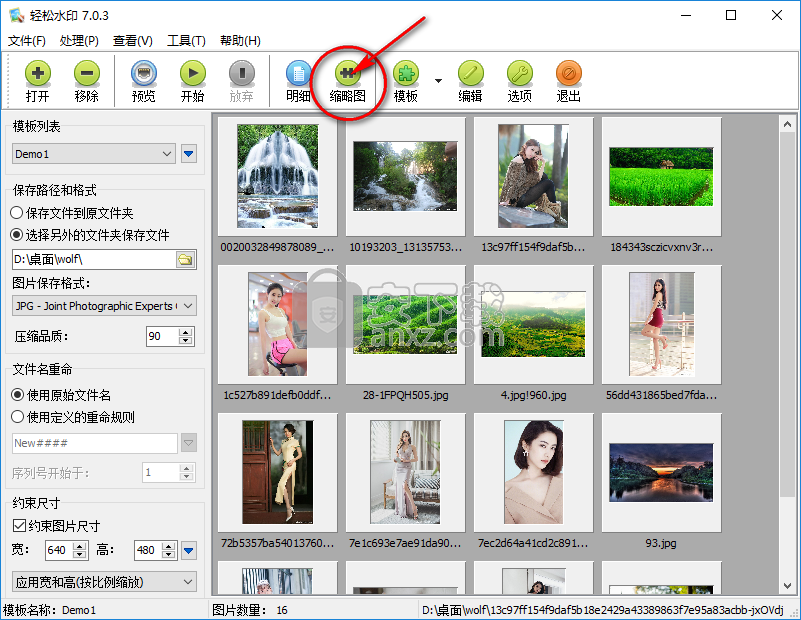Click the 序列号开始于 spinner arrows
The image size is (801, 620).
(186, 472)
